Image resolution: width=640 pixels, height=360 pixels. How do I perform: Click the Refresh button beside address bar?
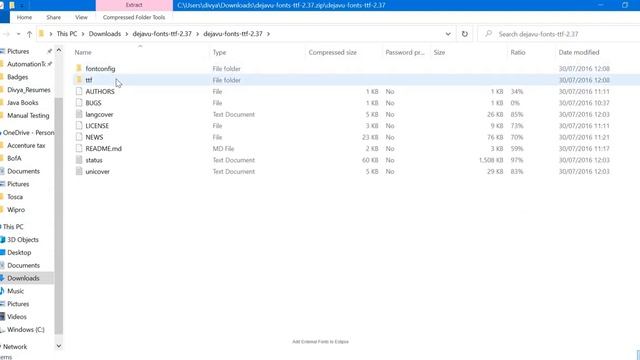click(x=464, y=34)
